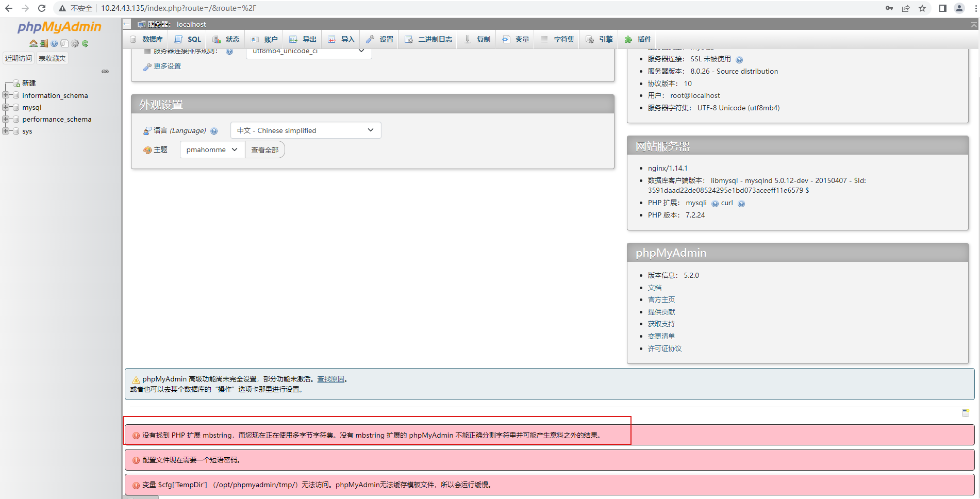Switch to the SQL tab

[188, 39]
